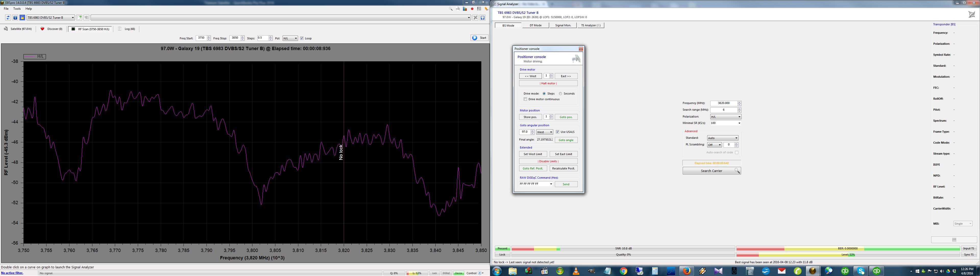980x276 pixels.
Task: Switch to DT Mode tab
Action: point(535,25)
